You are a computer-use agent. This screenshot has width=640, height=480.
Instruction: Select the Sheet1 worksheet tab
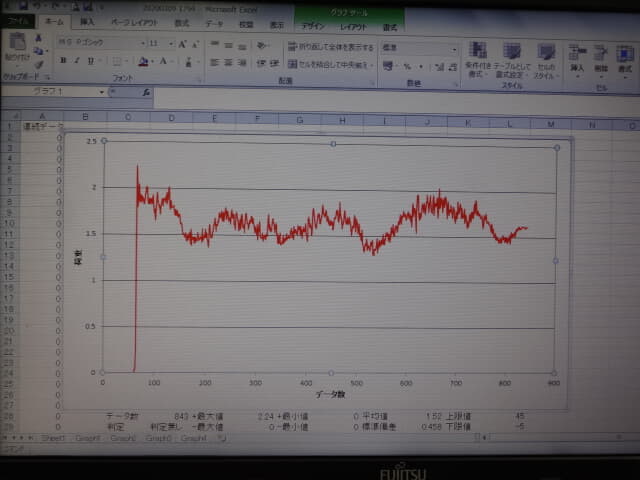coord(53,438)
